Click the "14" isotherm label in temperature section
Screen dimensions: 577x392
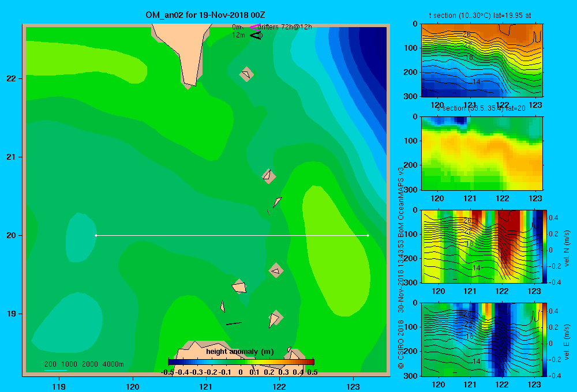[476, 82]
